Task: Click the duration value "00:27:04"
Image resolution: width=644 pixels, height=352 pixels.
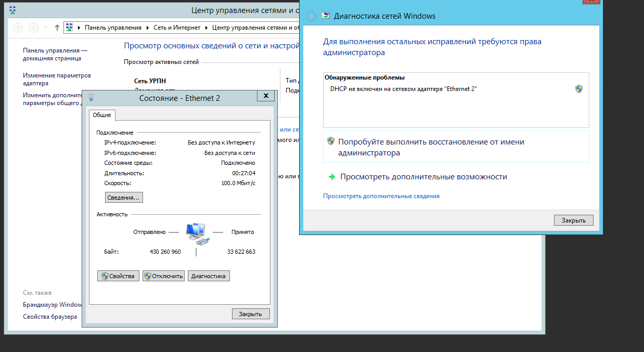Action: tap(244, 173)
